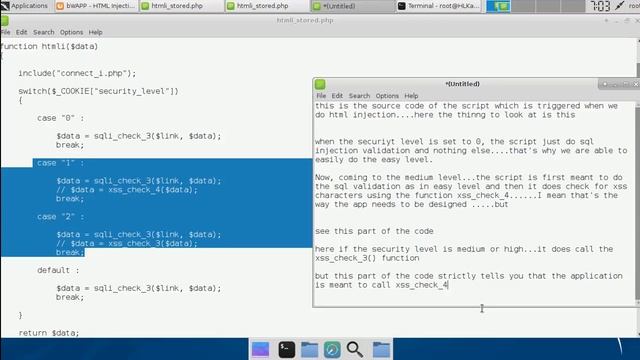640x360 pixels.
Task: Click the highlighted line case "1" :
Action: [x=60, y=163]
